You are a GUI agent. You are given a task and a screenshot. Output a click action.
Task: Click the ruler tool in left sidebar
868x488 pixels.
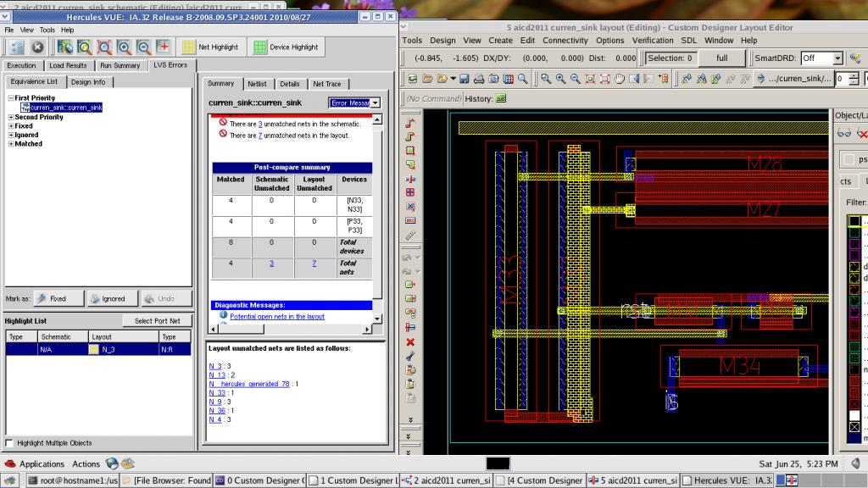point(410,235)
